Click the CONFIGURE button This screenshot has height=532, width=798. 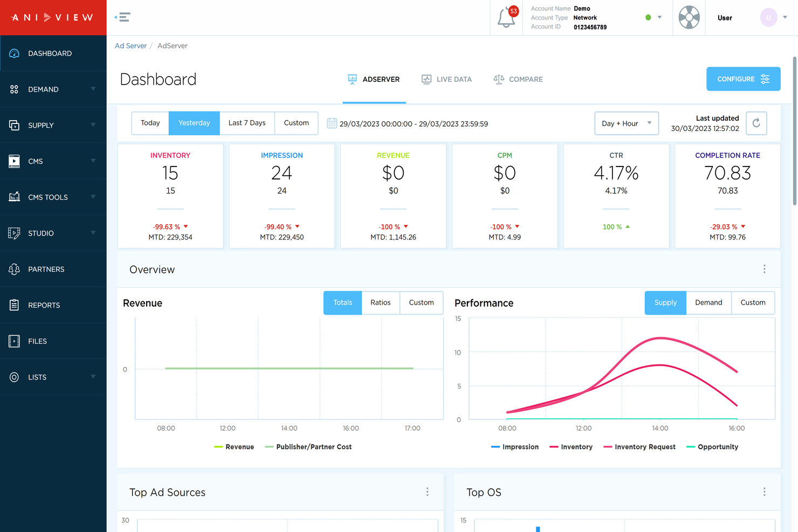[743, 79]
